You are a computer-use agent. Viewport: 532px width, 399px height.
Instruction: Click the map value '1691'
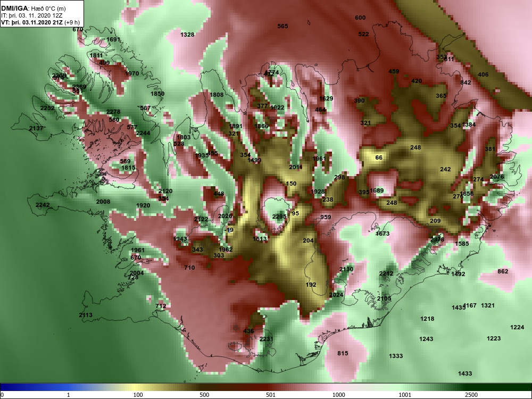pos(113,39)
